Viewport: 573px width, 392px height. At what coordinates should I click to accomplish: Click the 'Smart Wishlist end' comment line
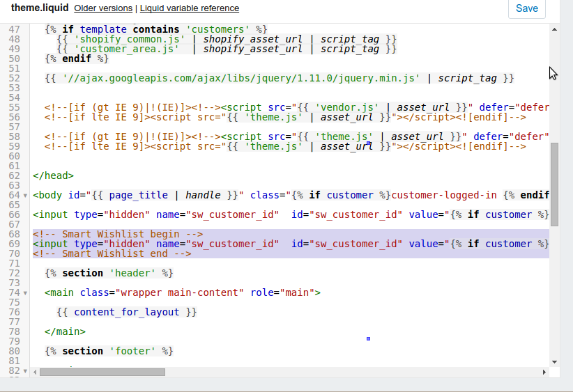112,253
